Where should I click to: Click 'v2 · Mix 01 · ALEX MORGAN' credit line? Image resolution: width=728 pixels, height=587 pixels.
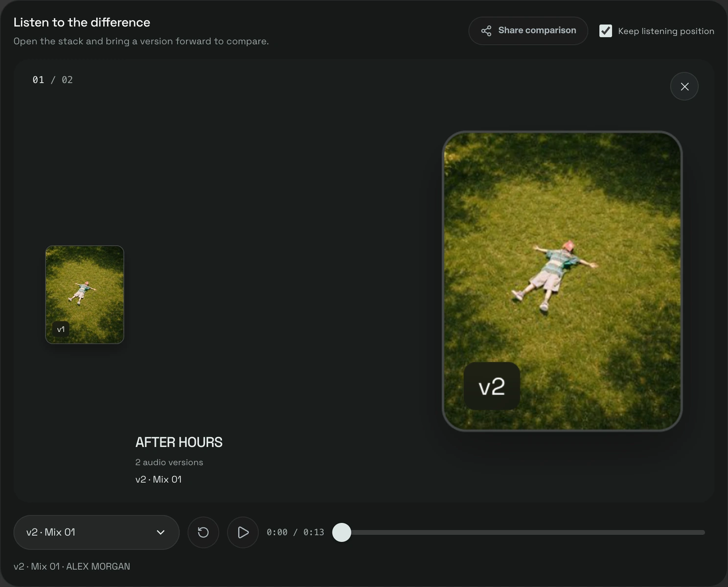point(72,566)
